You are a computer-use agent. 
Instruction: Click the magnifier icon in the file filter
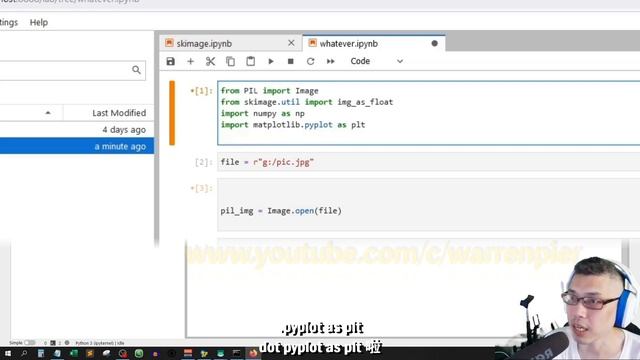(x=136, y=70)
